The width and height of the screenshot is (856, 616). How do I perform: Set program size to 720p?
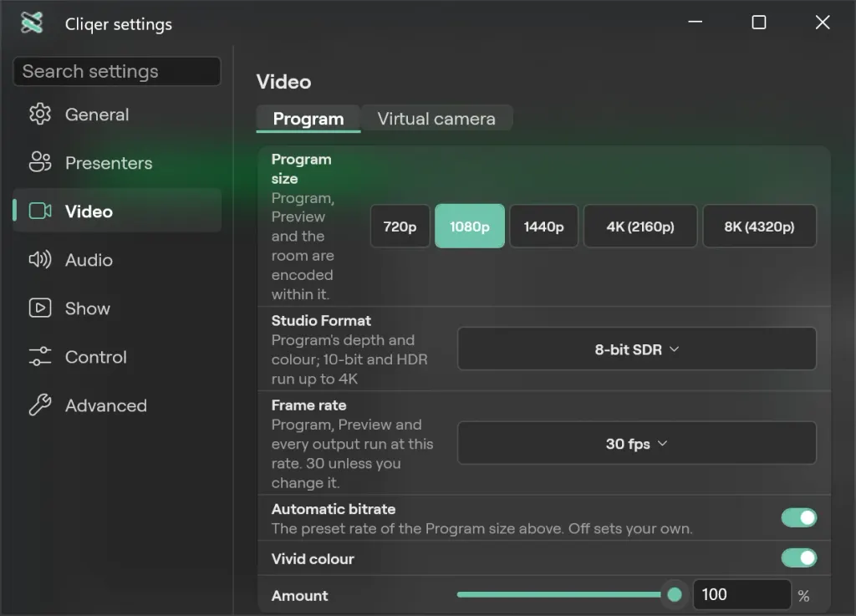click(400, 227)
